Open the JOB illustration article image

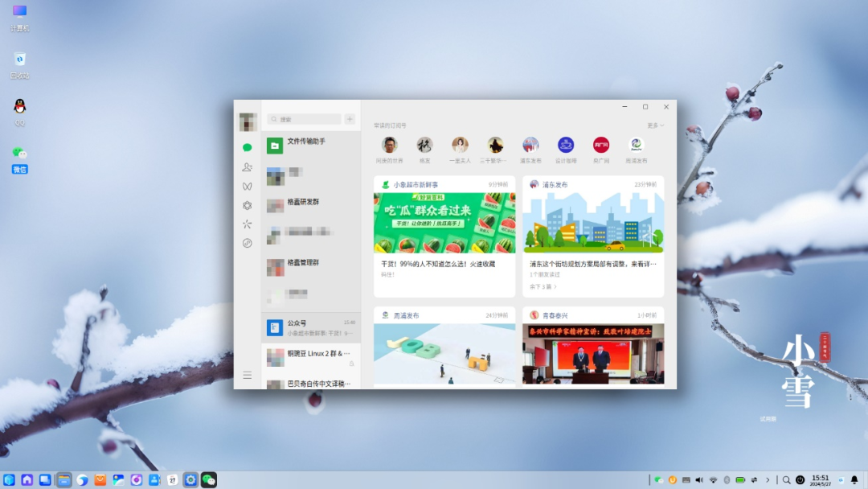point(444,354)
